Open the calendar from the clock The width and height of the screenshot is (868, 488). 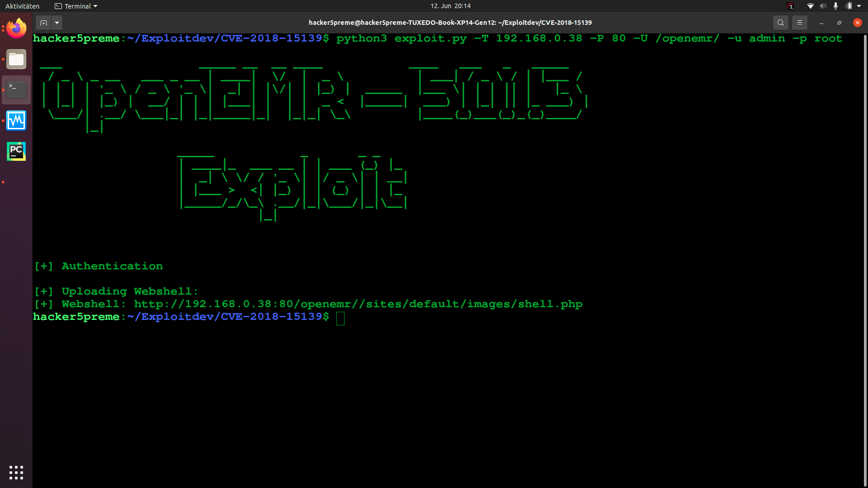pos(450,6)
